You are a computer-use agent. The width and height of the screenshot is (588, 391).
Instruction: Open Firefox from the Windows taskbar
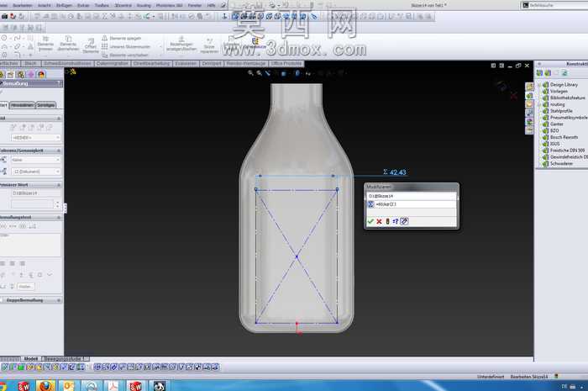45,385
